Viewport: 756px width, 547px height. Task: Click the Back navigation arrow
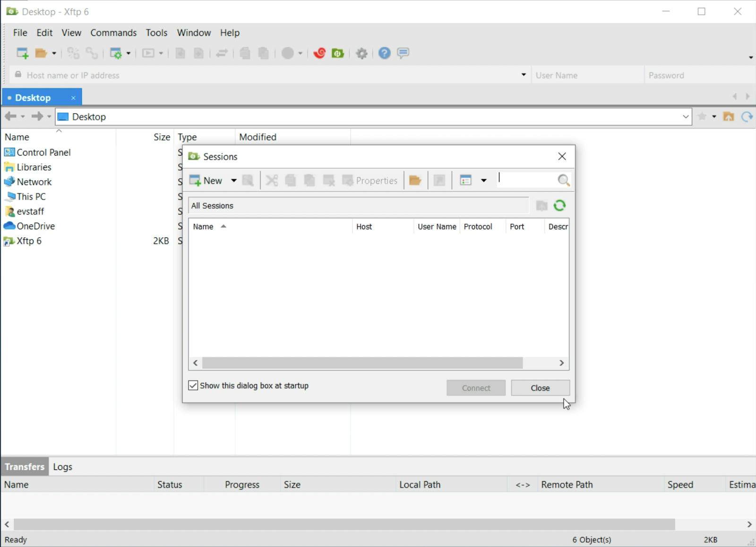10,116
